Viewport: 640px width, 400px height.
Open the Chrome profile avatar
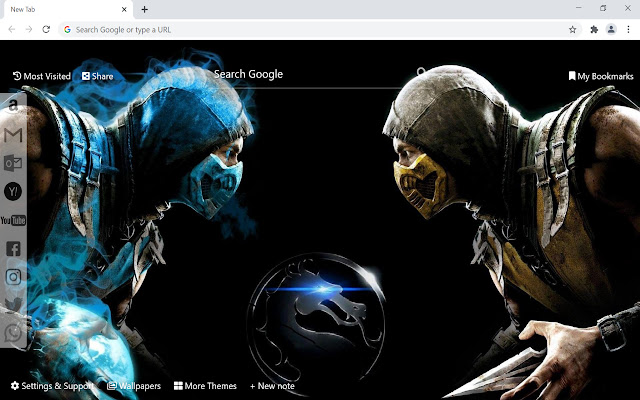click(611, 29)
